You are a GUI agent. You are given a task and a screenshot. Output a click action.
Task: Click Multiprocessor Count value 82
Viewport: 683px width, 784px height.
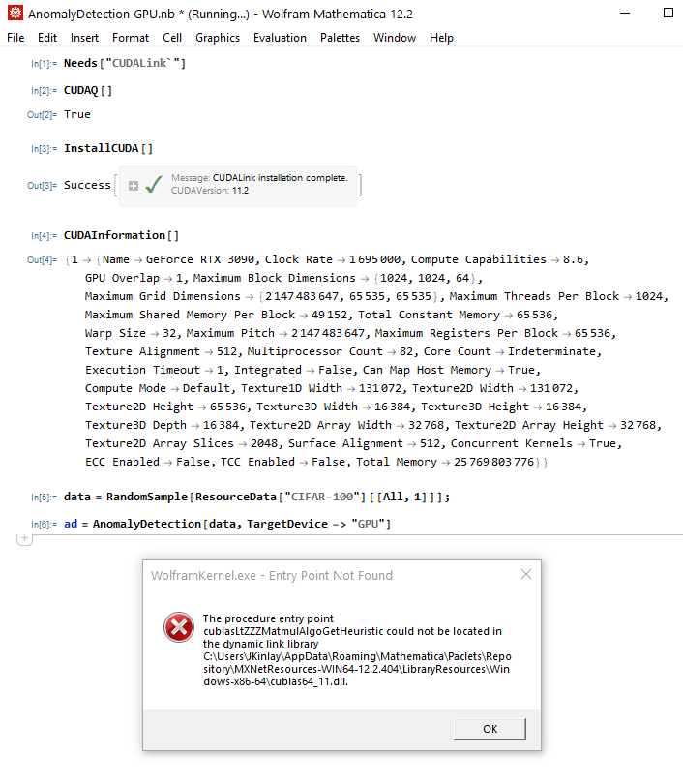[405, 351]
